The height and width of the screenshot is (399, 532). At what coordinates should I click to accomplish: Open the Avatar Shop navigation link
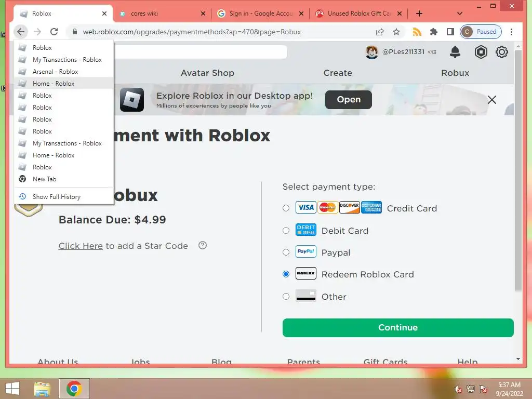point(207,73)
